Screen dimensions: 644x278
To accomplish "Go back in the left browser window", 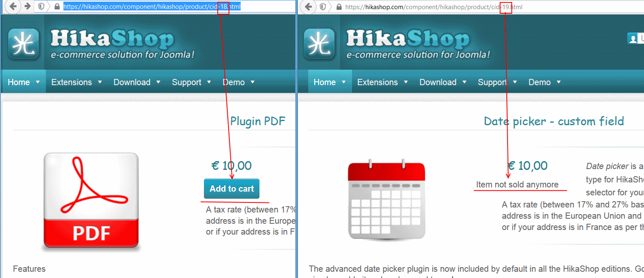I will point(13,6).
